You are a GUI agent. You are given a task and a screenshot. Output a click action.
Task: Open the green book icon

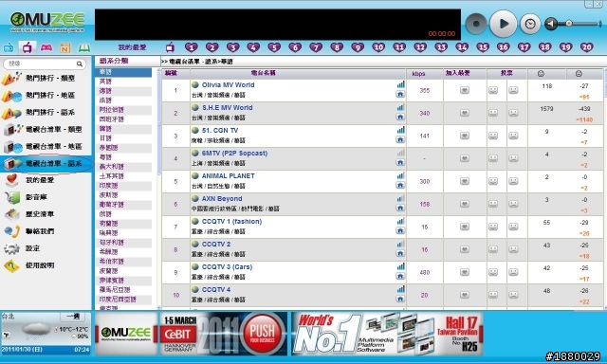[x=84, y=48]
